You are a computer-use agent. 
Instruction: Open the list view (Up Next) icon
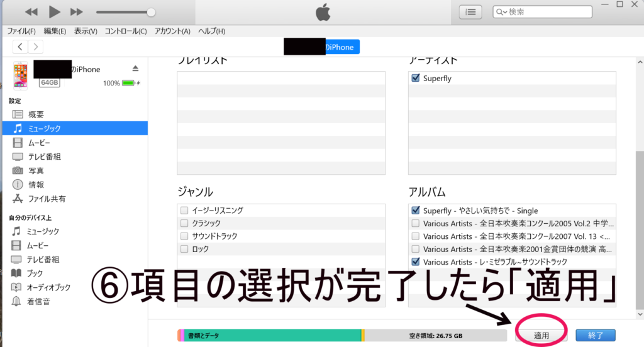(x=470, y=12)
